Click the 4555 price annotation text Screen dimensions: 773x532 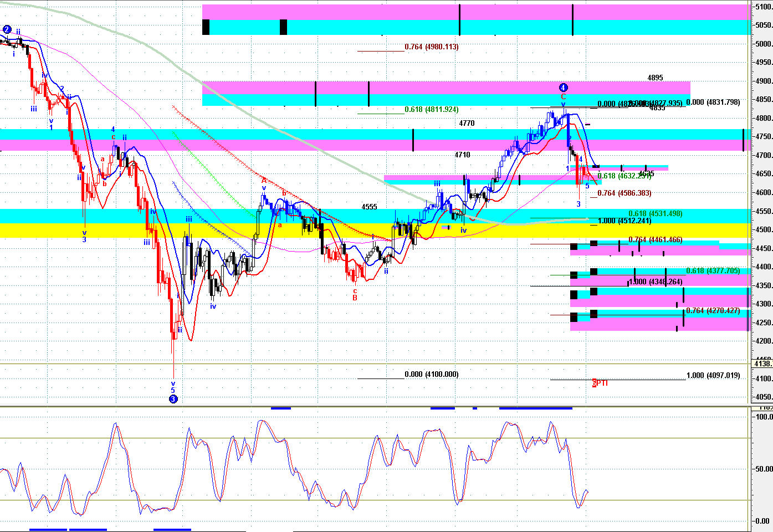point(369,207)
